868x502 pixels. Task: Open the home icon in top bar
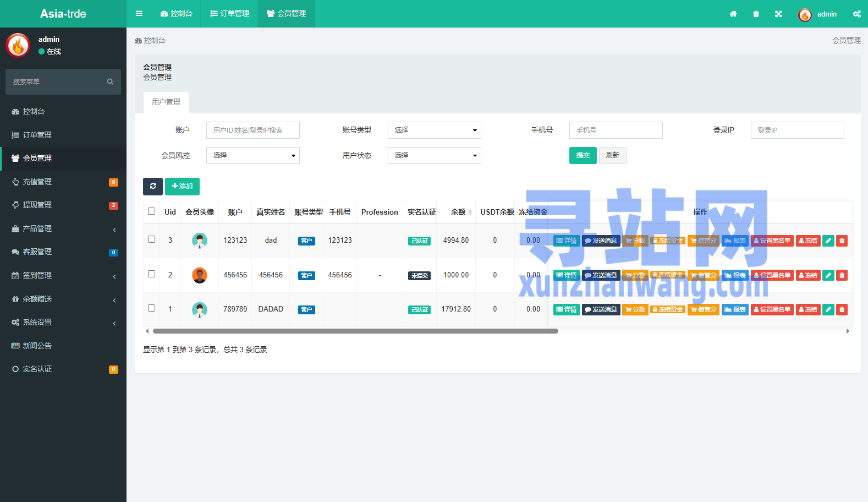pyautogui.click(x=733, y=14)
